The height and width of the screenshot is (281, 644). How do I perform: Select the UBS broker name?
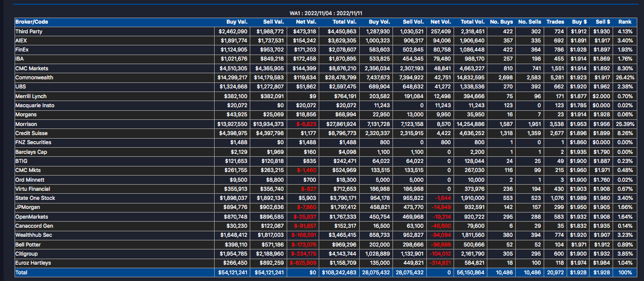[20, 87]
